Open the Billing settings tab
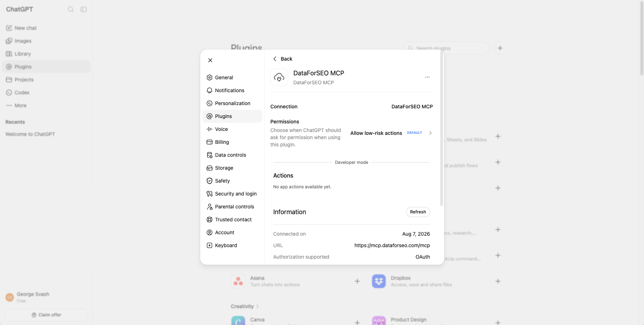This screenshot has width=644, height=325. (x=232, y=142)
